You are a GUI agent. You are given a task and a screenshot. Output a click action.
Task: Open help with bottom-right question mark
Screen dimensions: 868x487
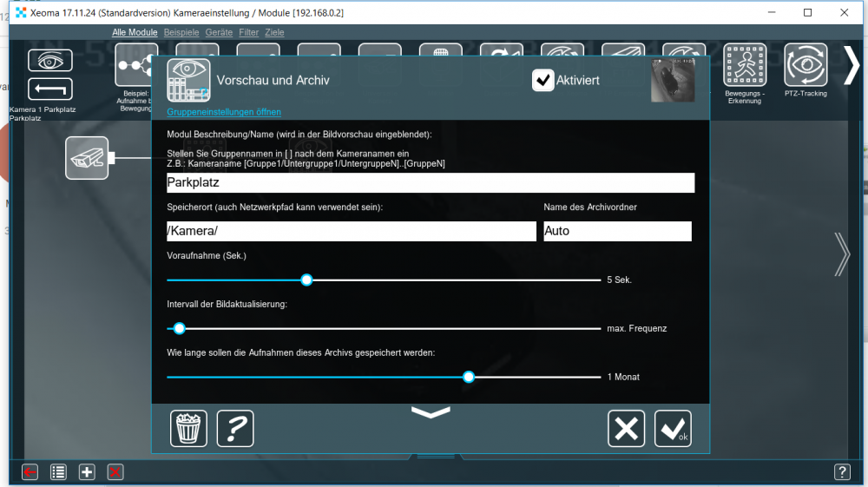click(842, 472)
